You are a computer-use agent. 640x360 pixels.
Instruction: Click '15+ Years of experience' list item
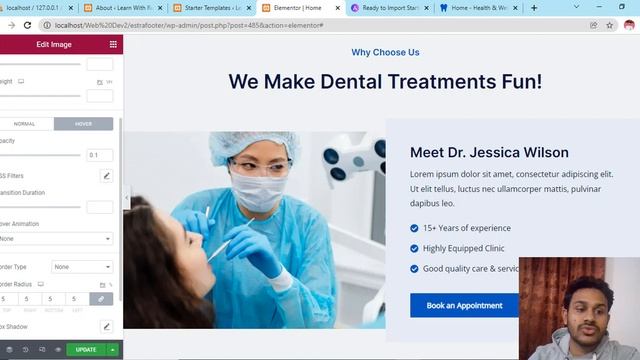467,228
